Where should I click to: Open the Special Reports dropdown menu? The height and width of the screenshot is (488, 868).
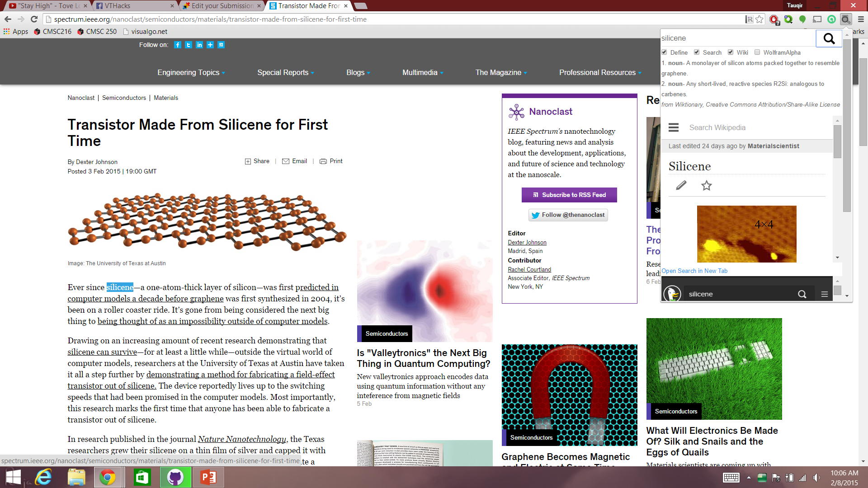[285, 73]
